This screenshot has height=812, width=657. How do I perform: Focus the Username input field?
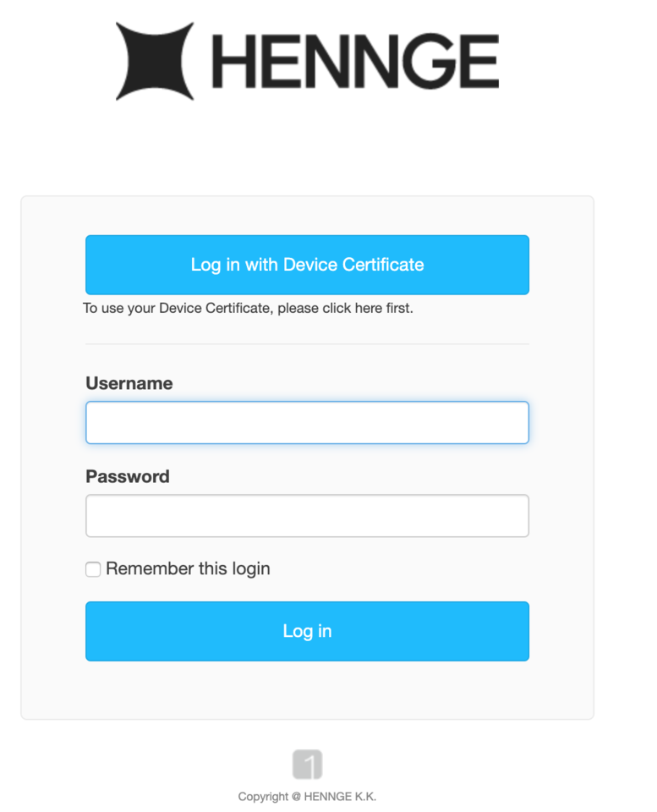307,423
